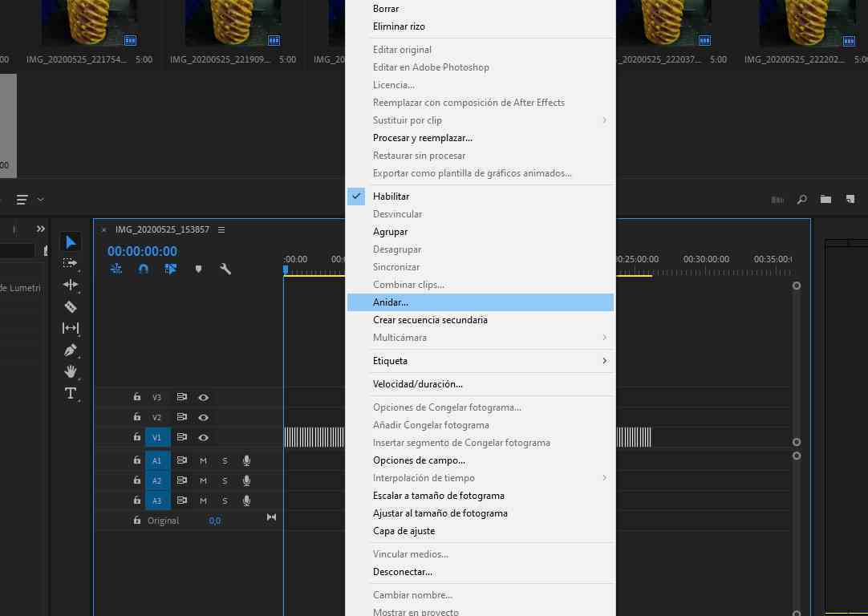Select the Hand tool
Viewport: 868px width, 616px height.
(x=71, y=371)
